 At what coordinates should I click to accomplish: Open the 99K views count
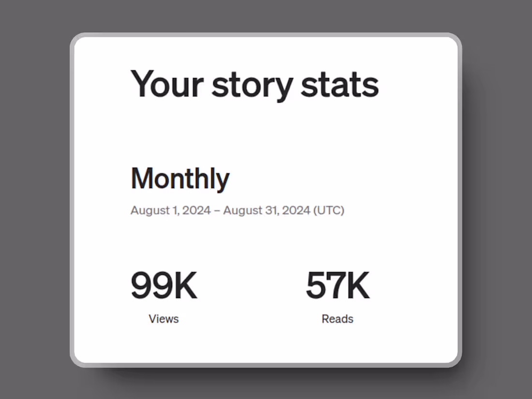[164, 286]
